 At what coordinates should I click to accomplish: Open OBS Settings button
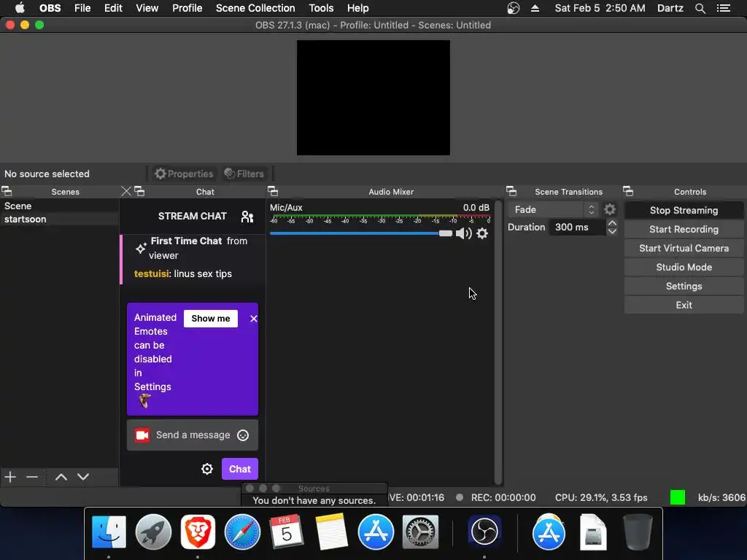click(684, 286)
